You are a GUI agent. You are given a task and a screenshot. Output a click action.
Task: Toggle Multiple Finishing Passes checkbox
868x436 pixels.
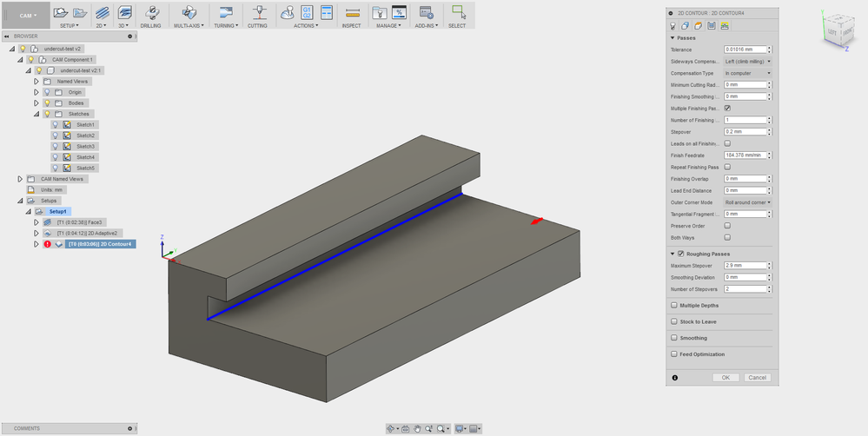727,109
